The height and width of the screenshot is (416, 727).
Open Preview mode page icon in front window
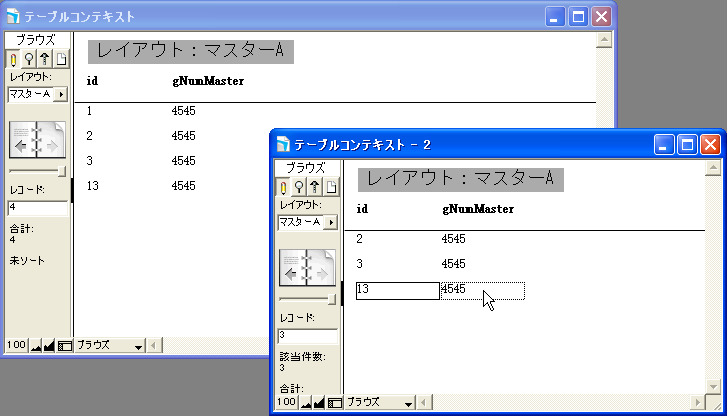click(x=331, y=187)
